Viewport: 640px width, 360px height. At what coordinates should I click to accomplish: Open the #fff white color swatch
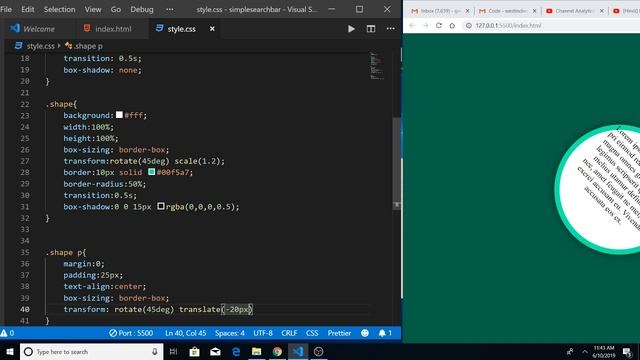tap(119, 115)
